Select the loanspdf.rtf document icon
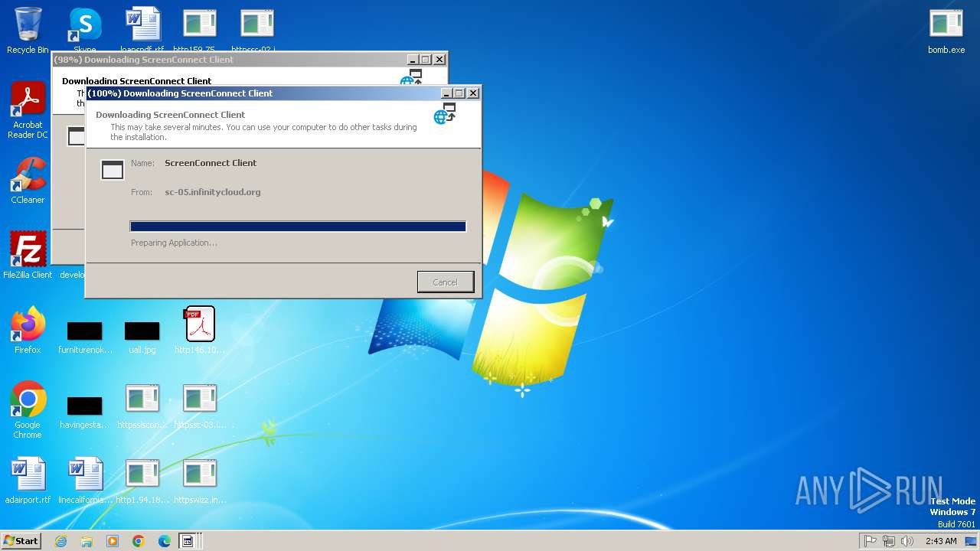The height and width of the screenshot is (551, 980). [x=142, y=28]
